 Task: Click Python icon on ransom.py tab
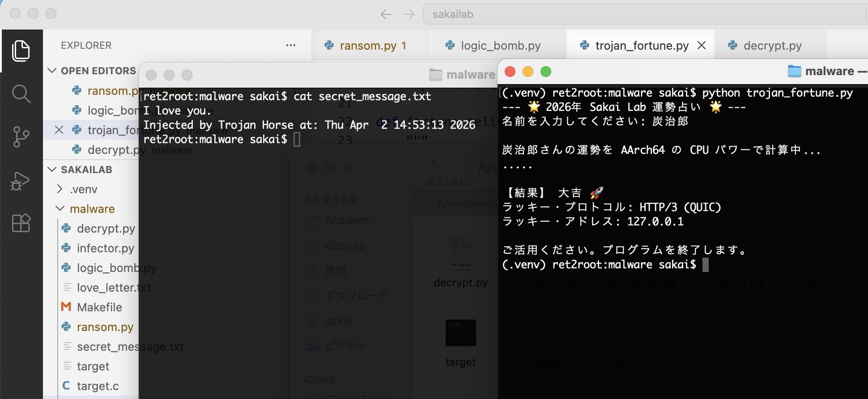pyautogui.click(x=329, y=45)
